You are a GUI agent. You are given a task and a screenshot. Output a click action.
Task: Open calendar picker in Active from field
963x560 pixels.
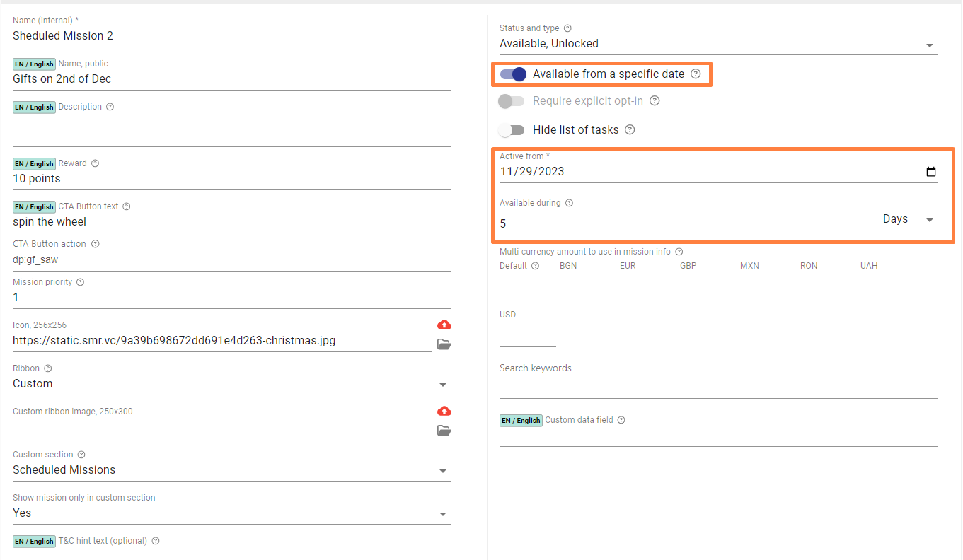click(930, 172)
